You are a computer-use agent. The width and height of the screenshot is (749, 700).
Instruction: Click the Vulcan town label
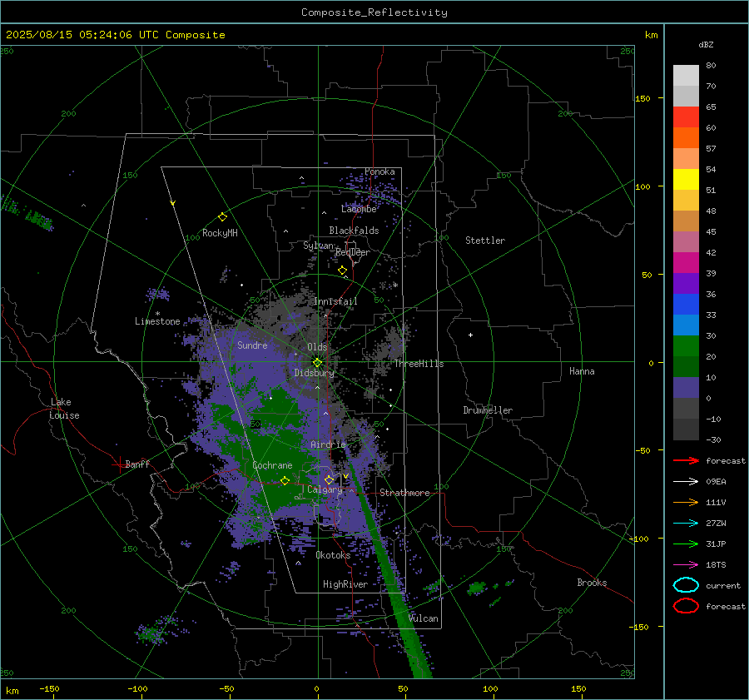click(423, 618)
